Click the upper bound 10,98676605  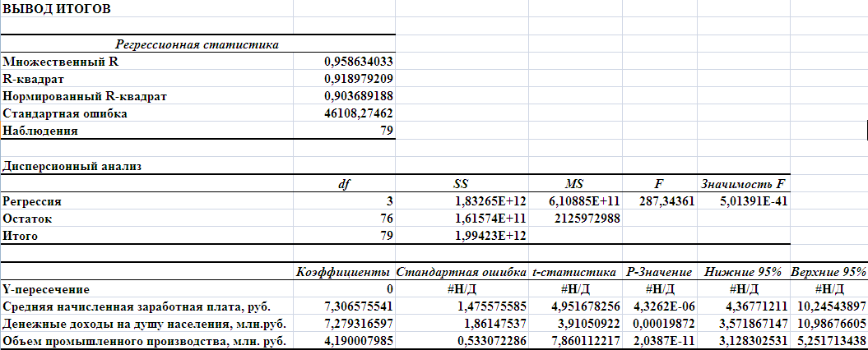point(829,324)
